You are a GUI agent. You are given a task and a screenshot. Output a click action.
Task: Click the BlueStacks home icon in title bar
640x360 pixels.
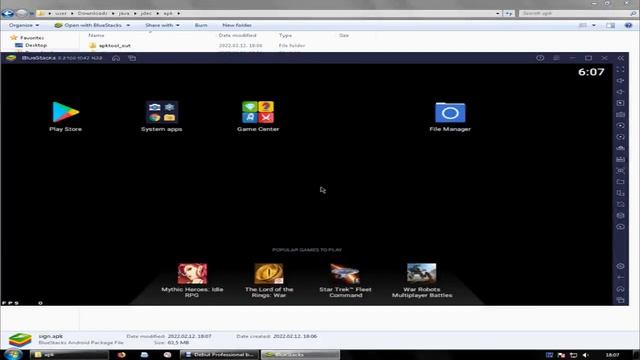coord(116,58)
